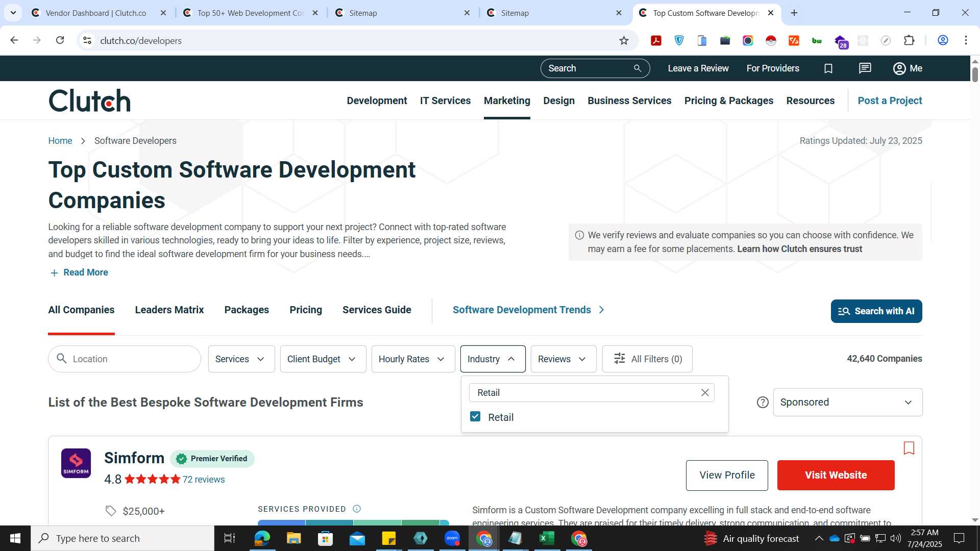Go back to previous page

tap(14, 40)
